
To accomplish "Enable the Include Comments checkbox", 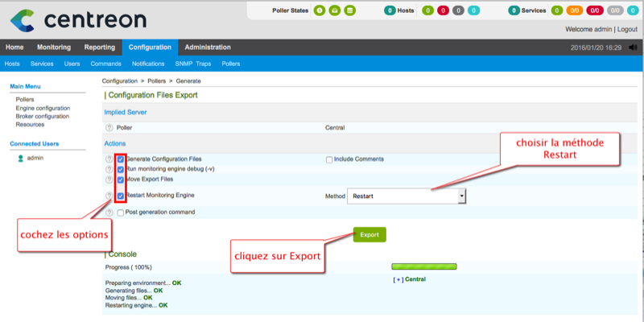I will coord(329,159).
